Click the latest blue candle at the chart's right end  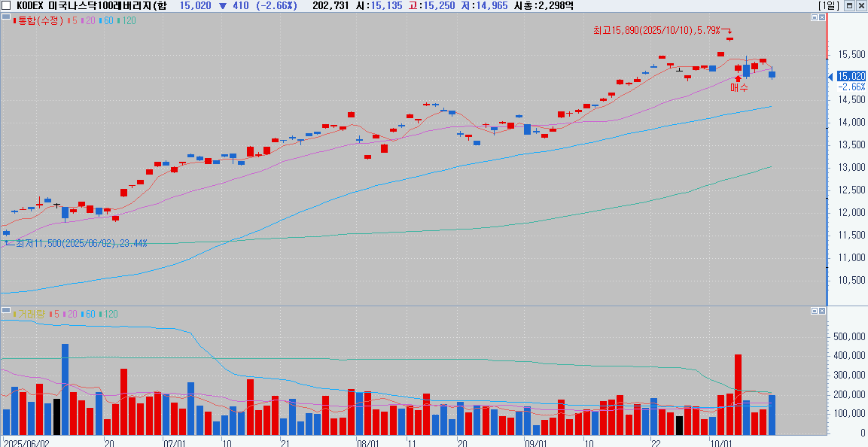point(772,72)
